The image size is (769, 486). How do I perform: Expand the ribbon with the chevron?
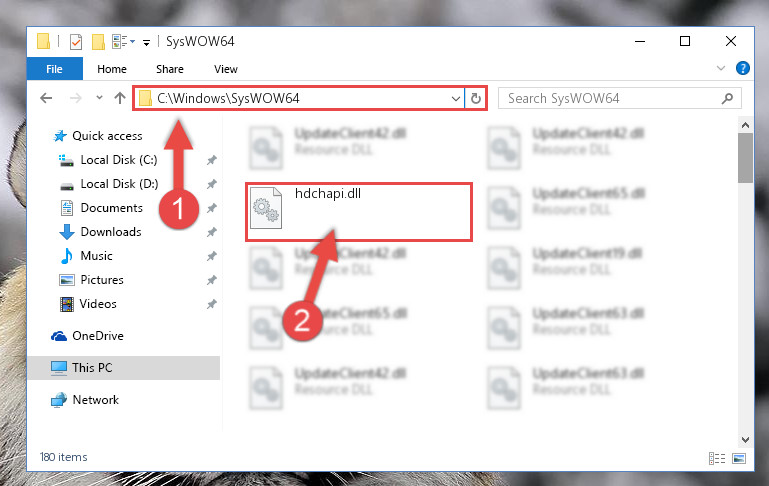click(x=720, y=68)
